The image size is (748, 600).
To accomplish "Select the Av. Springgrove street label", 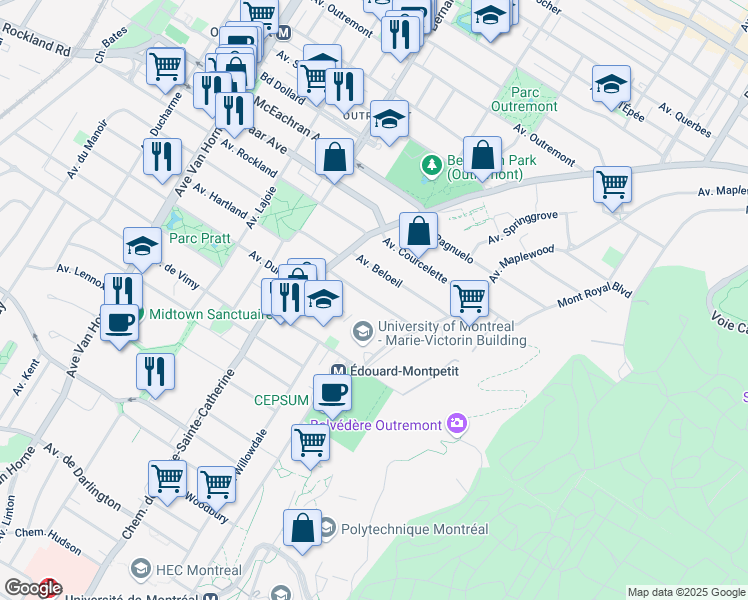I will [x=523, y=228].
